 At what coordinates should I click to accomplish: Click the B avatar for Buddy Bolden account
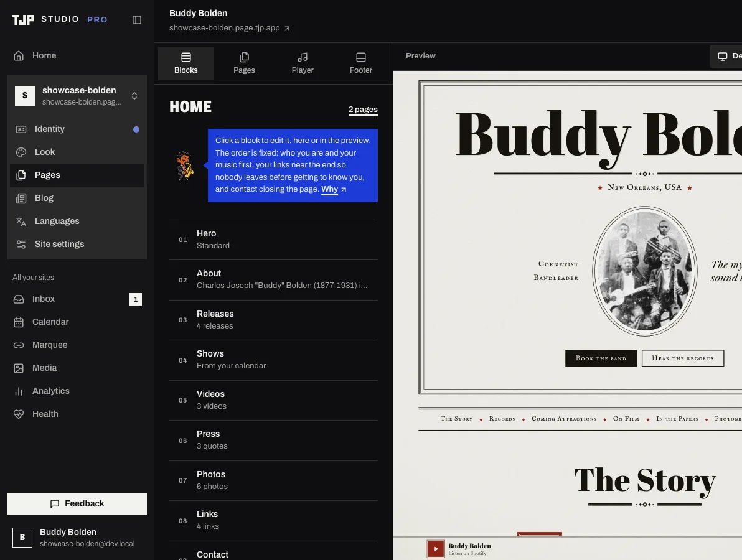[22, 538]
